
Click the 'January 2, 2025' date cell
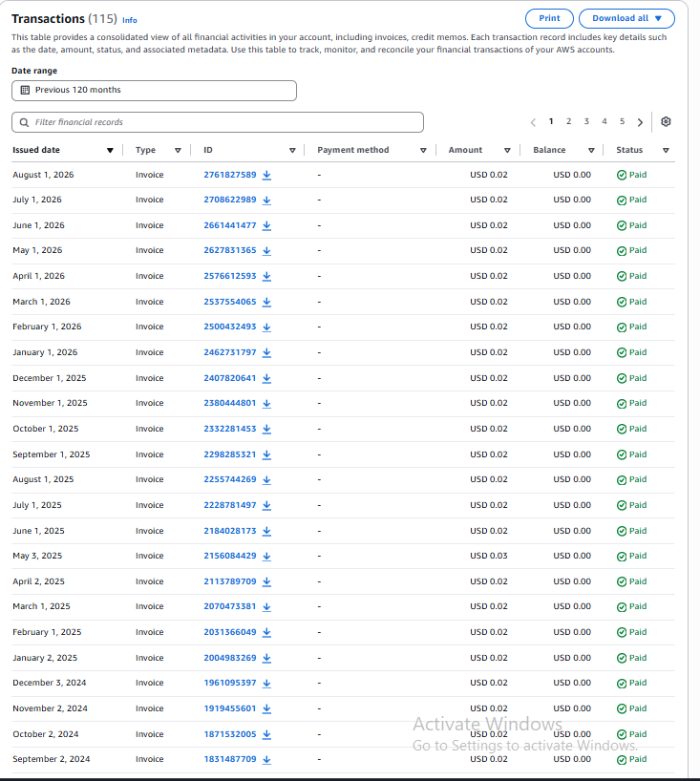click(45, 658)
